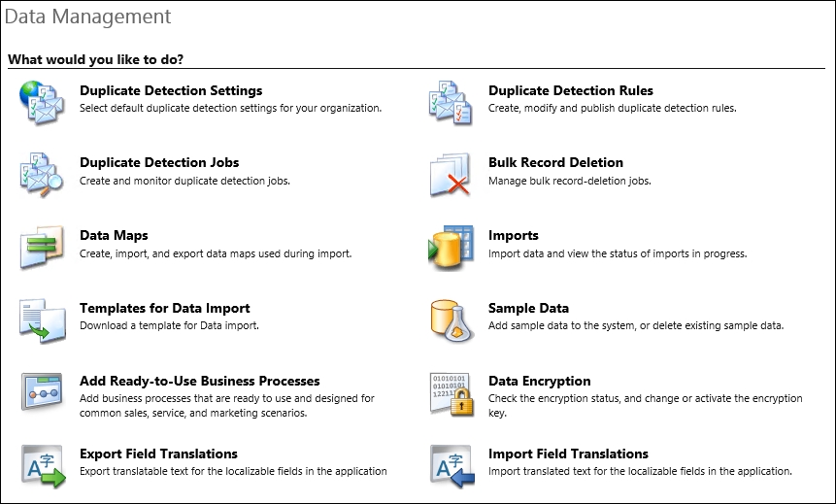
Task: Open the Sample Data title link
Action: [x=529, y=308]
